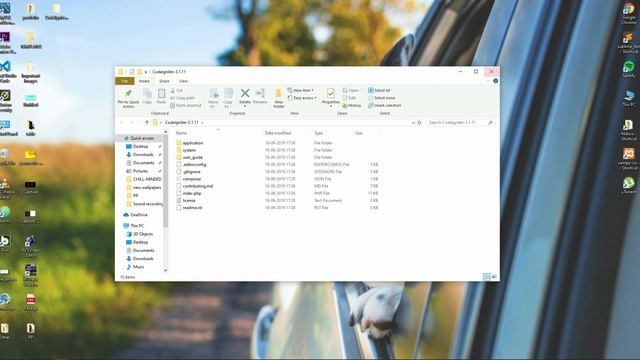This screenshot has width=640, height=360.
Task: Sort by Type column header
Action: click(318, 133)
